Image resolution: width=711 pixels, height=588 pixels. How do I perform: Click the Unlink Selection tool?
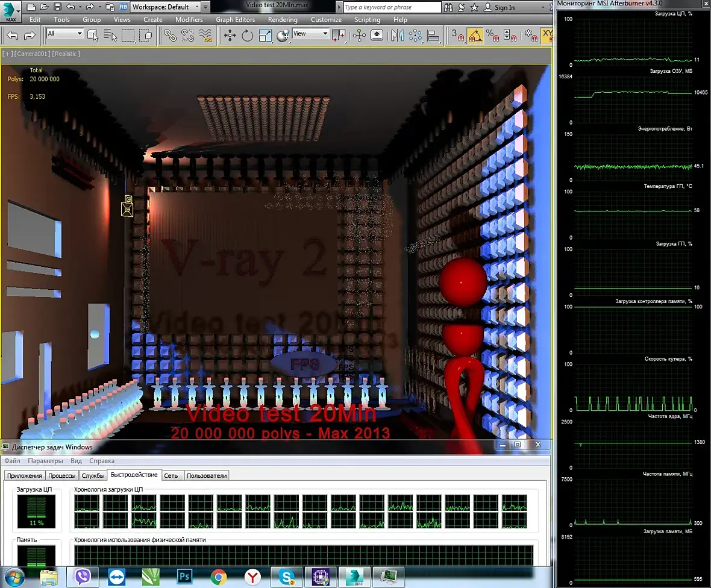click(x=188, y=36)
